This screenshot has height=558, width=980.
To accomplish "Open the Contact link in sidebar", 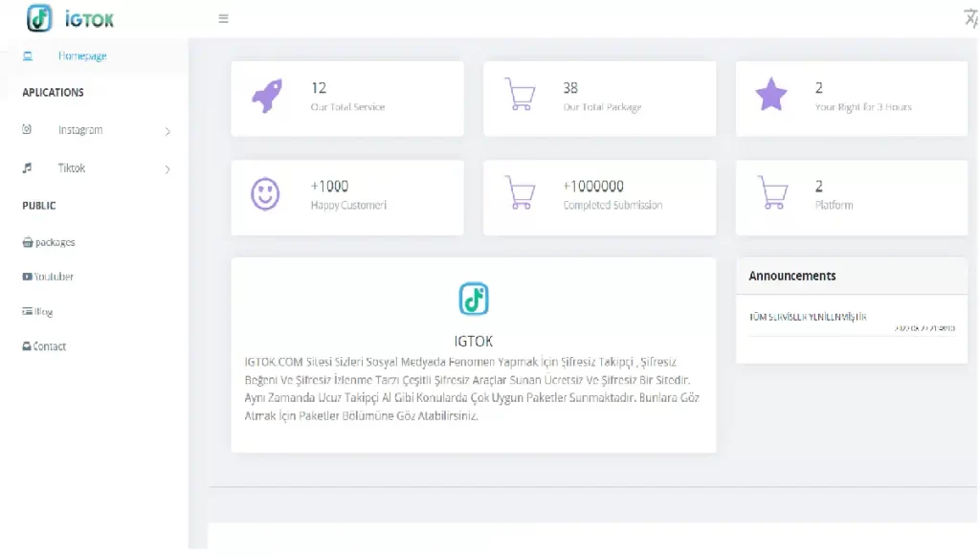I will click(x=50, y=346).
